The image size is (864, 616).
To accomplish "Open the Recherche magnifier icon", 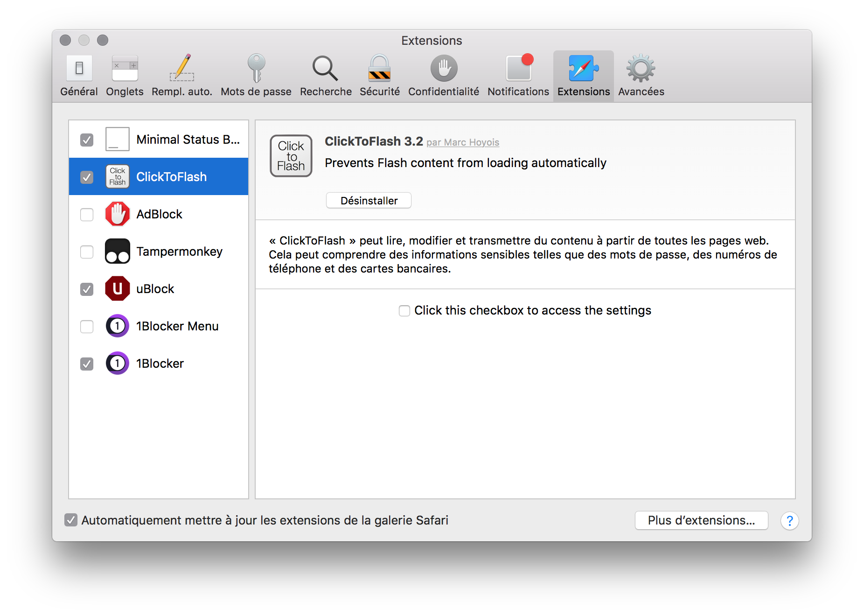I will [x=325, y=68].
